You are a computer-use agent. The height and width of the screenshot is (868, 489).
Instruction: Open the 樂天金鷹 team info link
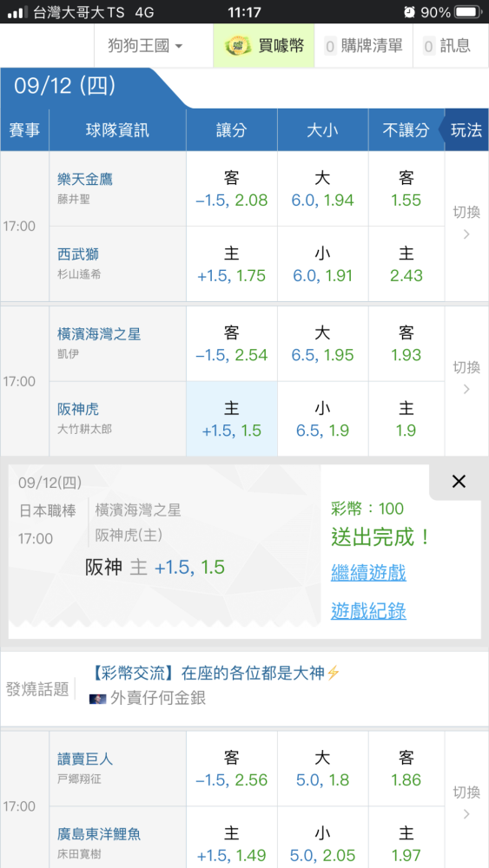click(x=85, y=180)
